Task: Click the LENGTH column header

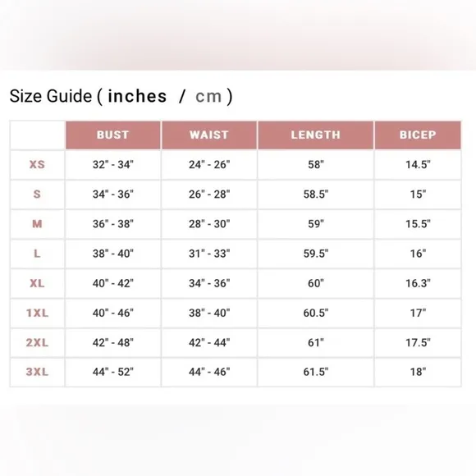Action: point(316,135)
